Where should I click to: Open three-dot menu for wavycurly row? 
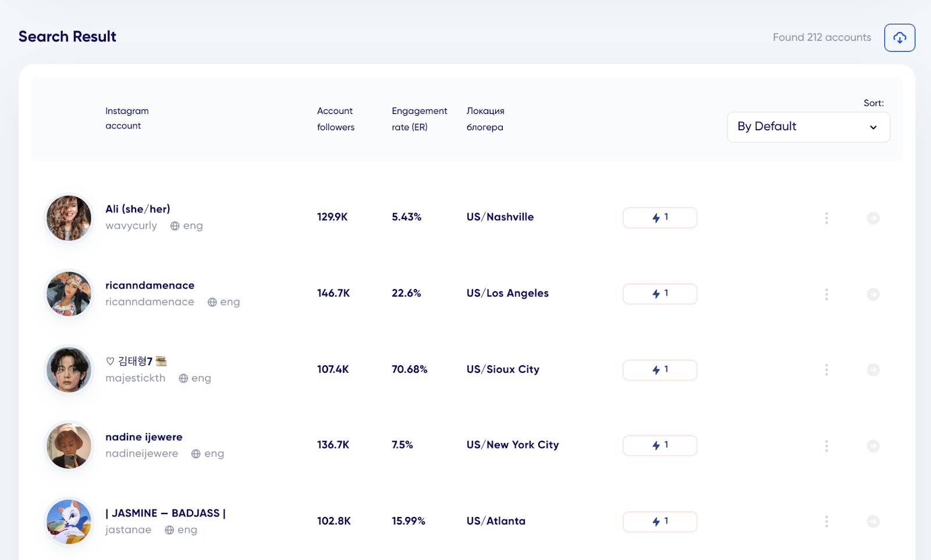(x=826, y=218)
